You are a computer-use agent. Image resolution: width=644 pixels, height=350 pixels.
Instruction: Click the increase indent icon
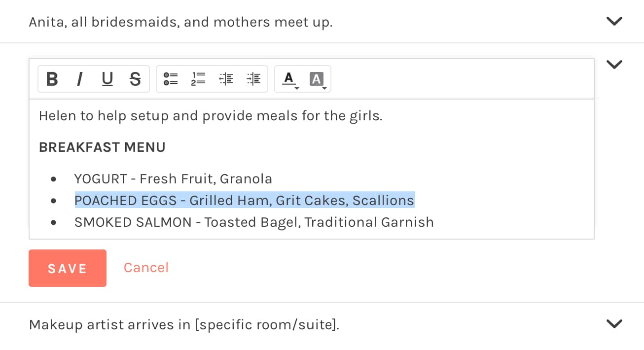tap(253, 79)
